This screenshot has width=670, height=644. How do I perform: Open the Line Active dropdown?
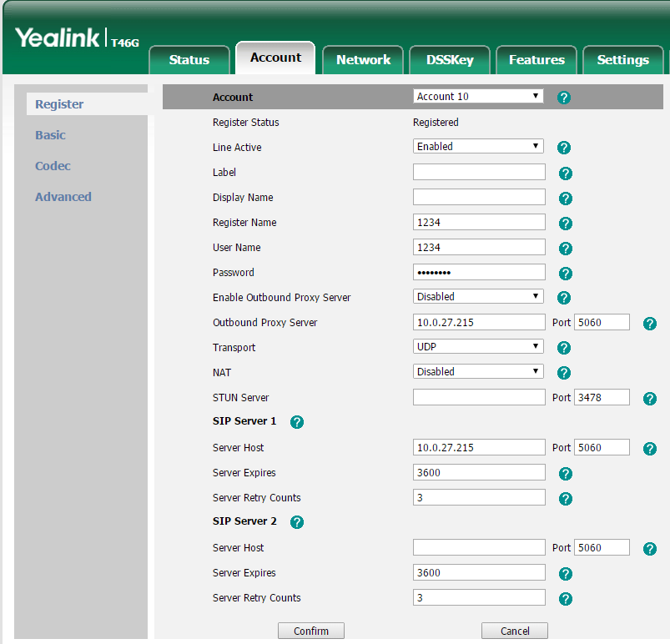coord(478,147)
